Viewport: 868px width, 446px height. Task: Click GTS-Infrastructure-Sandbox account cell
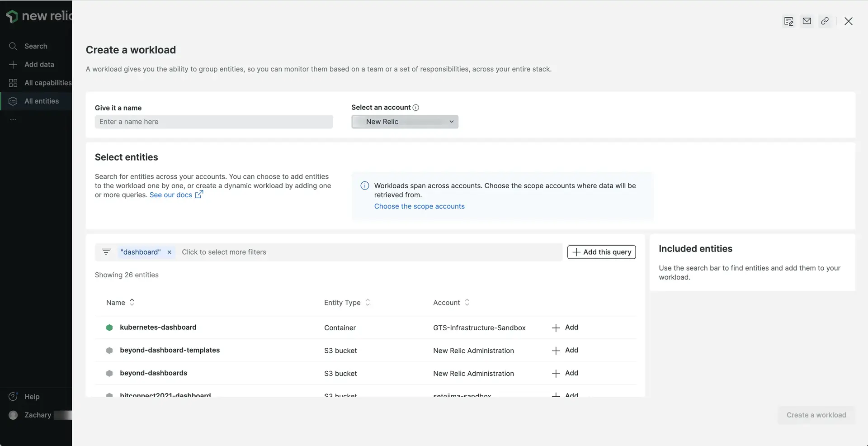[479, 328]
